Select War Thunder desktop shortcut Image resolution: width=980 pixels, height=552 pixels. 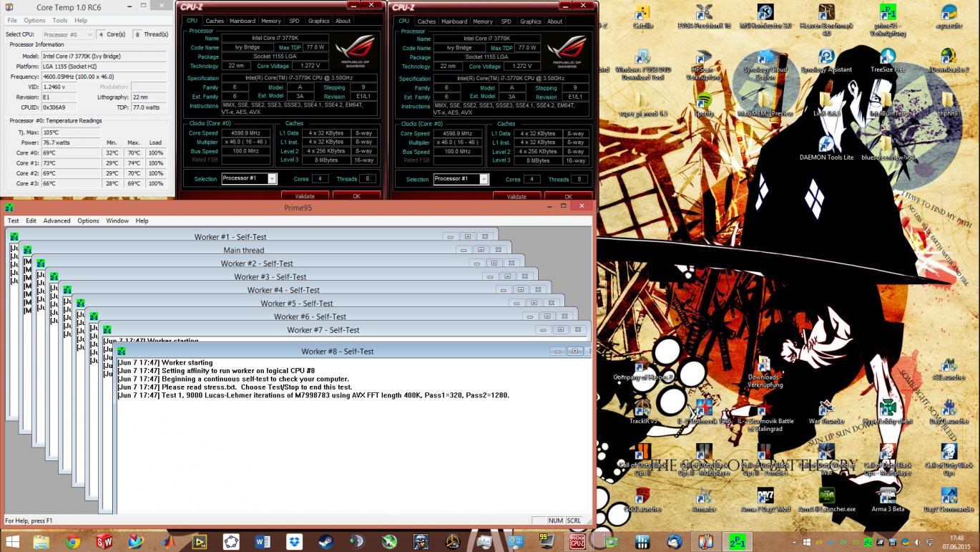[826, 412]
